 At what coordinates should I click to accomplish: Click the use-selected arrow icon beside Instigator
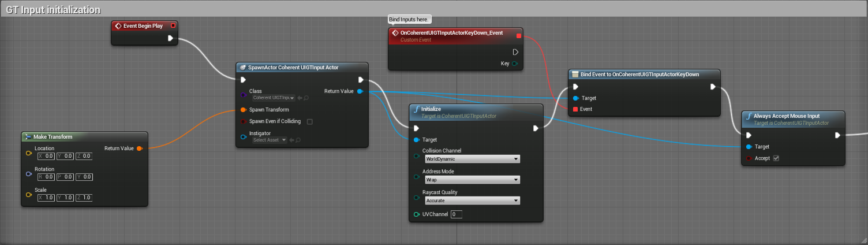(291, 140)
